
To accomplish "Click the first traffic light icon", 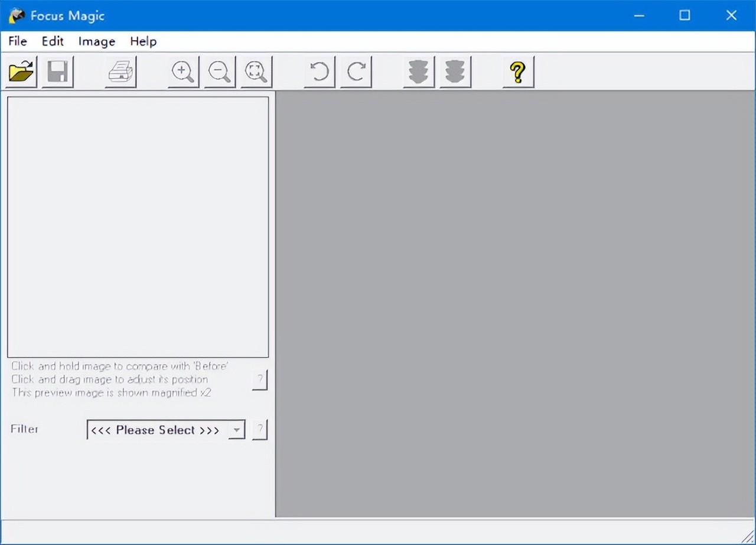I will coord(419,72).
